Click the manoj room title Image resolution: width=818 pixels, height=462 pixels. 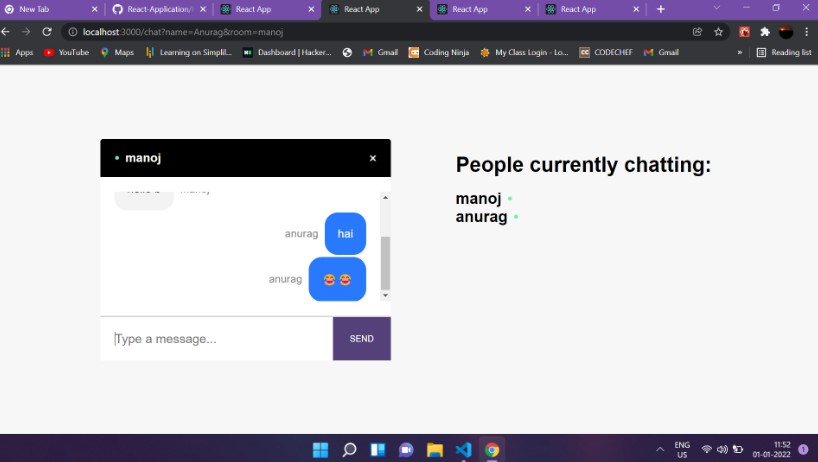143,158
